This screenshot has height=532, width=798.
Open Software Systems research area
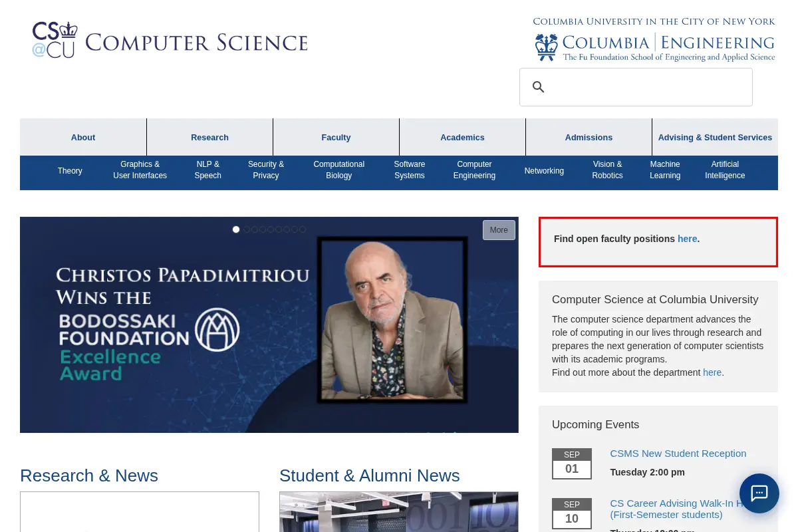[410, 170]
